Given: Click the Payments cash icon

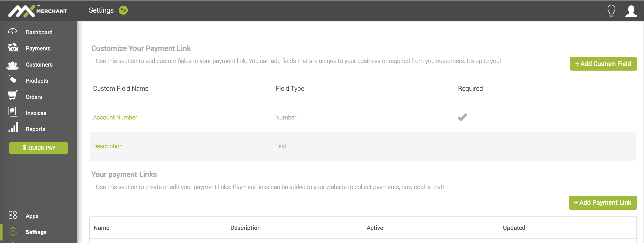Looking at the screenshot, I should pyautogui.click(x=13, y=48).
